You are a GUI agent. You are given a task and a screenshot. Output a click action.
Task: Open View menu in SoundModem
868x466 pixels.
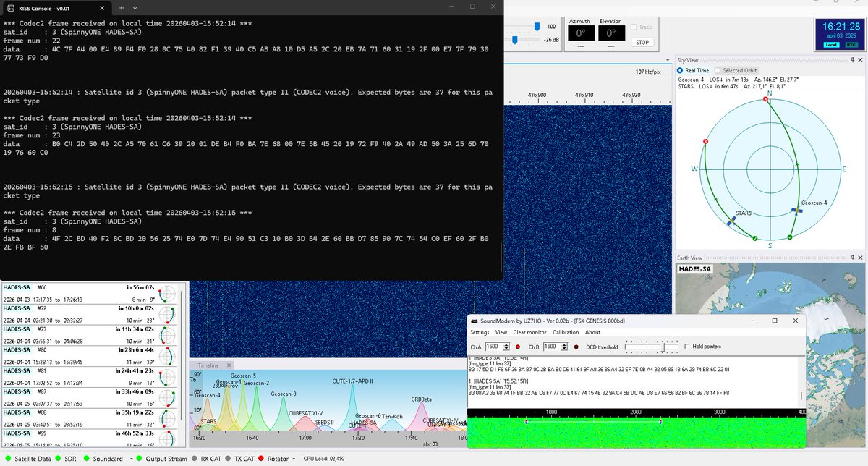501,332
